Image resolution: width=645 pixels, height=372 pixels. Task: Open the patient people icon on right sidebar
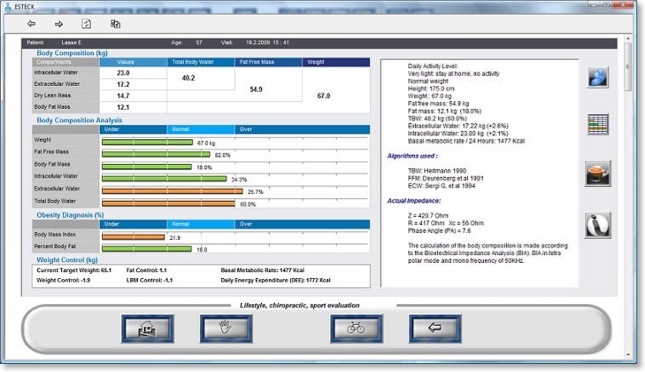coord(598,77)
